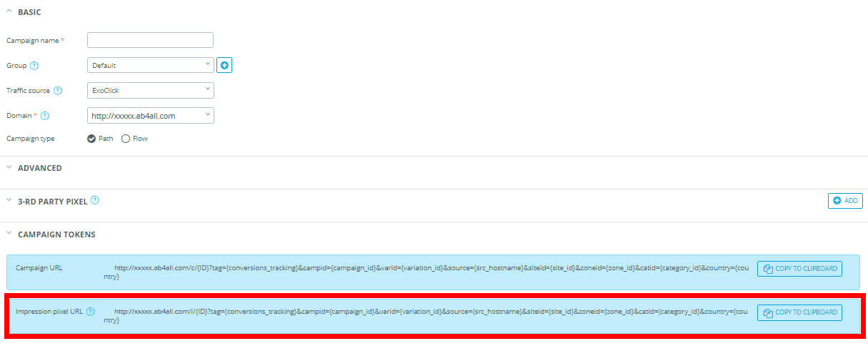Open the Domain dropdown list
The image size is (868, 346).
151,115
